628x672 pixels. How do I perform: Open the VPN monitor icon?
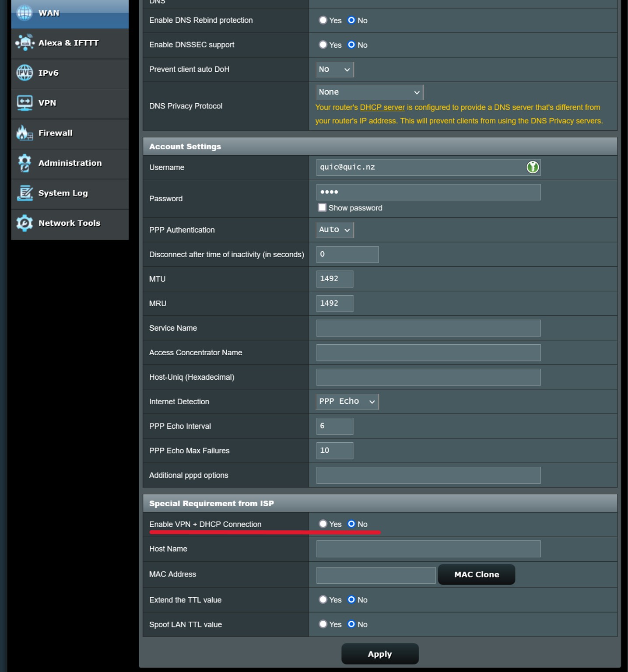click(x=25, y=103)
